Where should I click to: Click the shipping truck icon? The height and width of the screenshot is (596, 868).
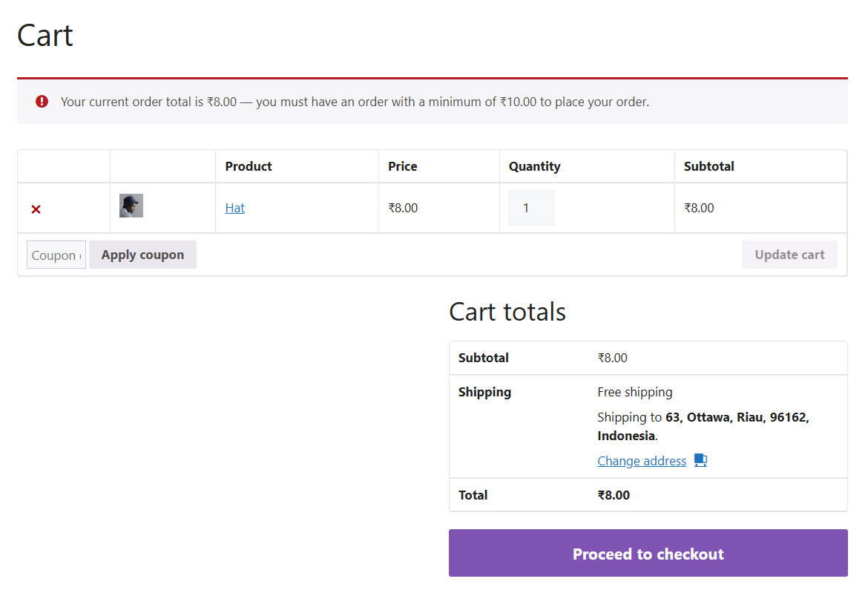tap(700, 460)
